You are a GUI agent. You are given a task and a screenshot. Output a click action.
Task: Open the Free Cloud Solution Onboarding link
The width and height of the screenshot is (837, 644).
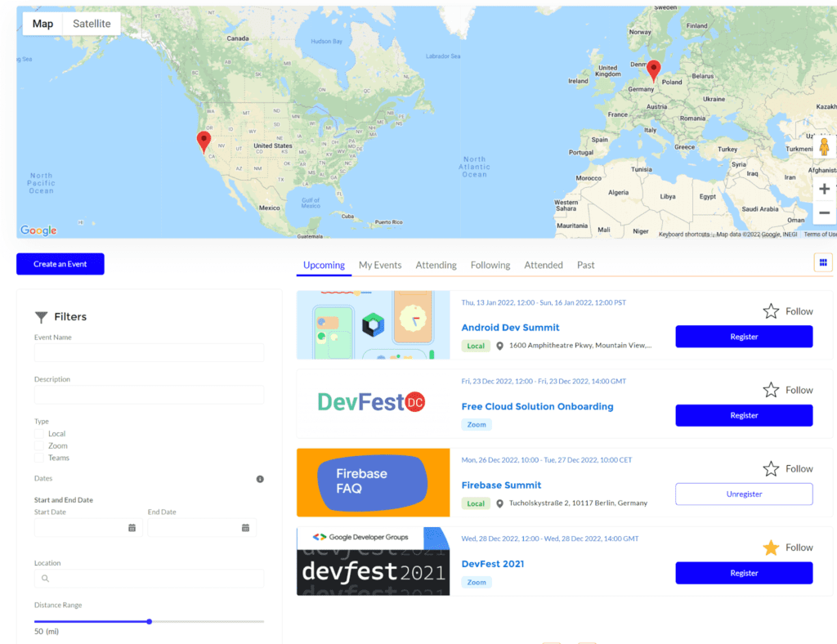(x=538, y=406)
